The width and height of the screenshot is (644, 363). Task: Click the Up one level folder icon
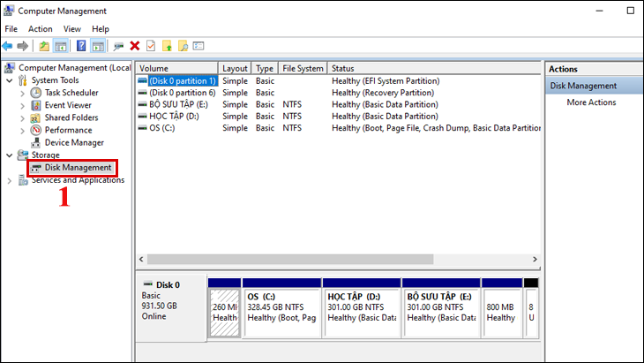point(44,46)
